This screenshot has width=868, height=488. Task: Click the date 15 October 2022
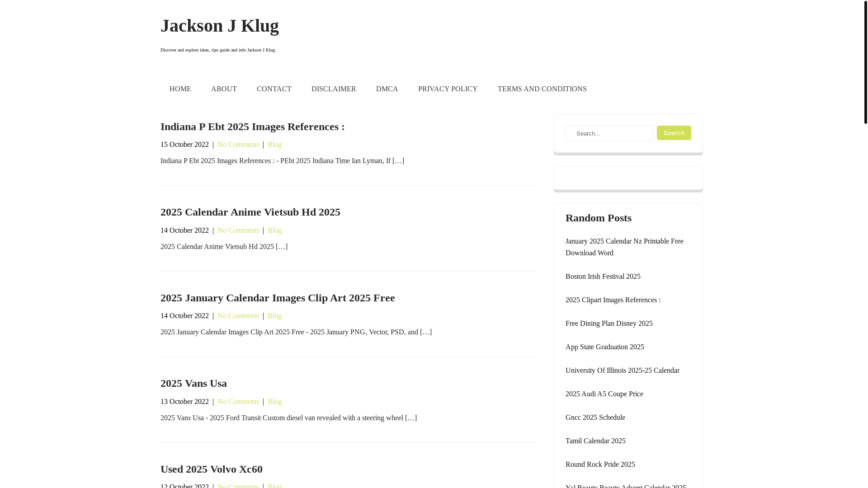tap(184, 145)
